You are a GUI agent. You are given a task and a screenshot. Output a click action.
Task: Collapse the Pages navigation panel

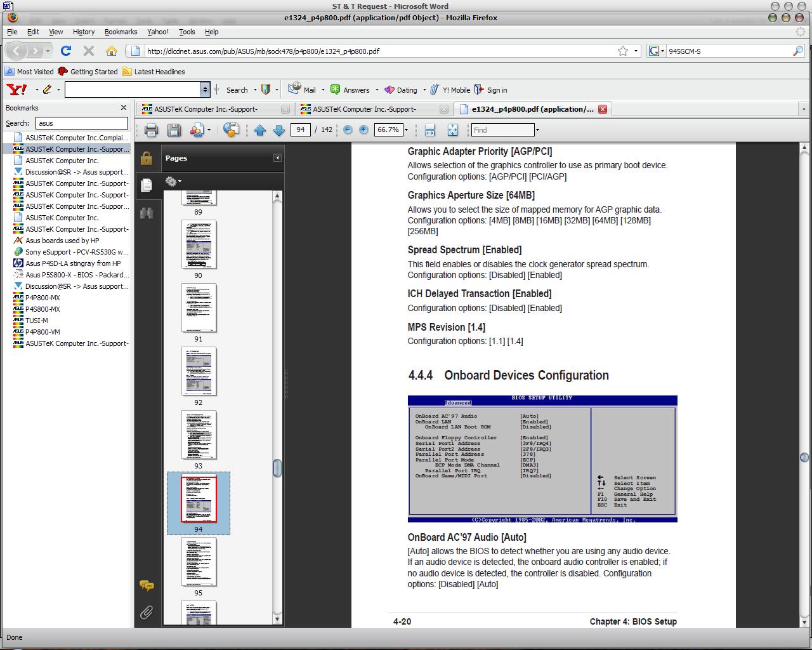pyautogui.click(x=277, y=158)
